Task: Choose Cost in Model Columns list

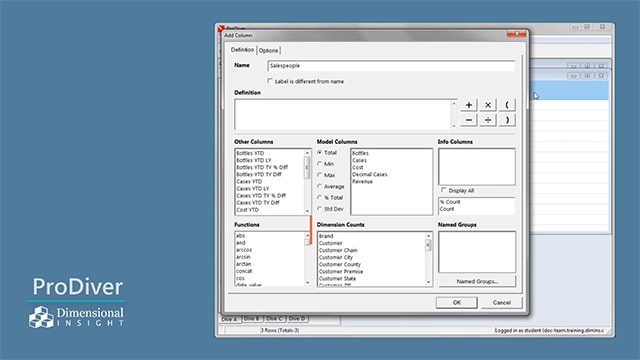Action: pos(358,167)
